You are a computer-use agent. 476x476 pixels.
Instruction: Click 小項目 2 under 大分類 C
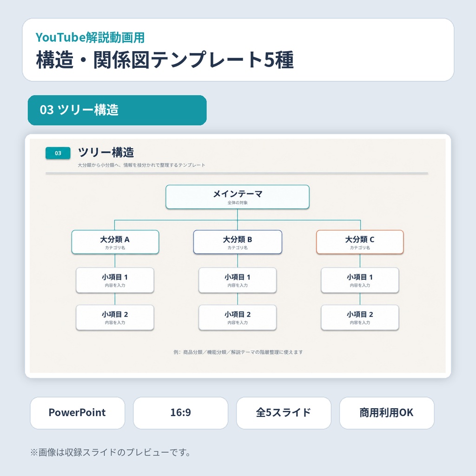[x=360, y=317]
